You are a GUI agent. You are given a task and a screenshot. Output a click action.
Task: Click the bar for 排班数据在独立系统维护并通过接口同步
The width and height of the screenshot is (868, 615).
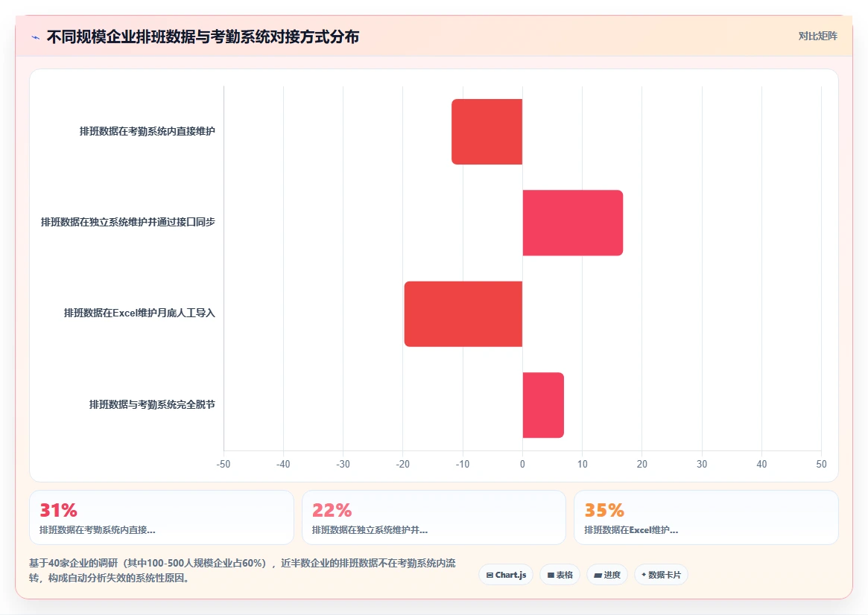[x=573, y=223]
